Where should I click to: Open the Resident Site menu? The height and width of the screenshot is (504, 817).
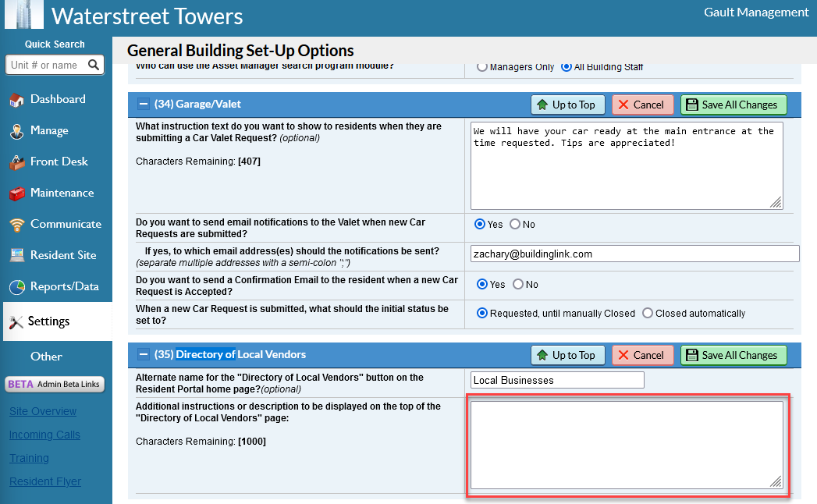click(x=63, y=255)
